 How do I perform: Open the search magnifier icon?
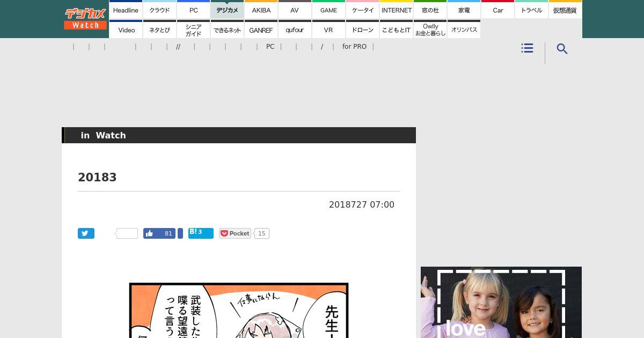click(x=562, y=49)
